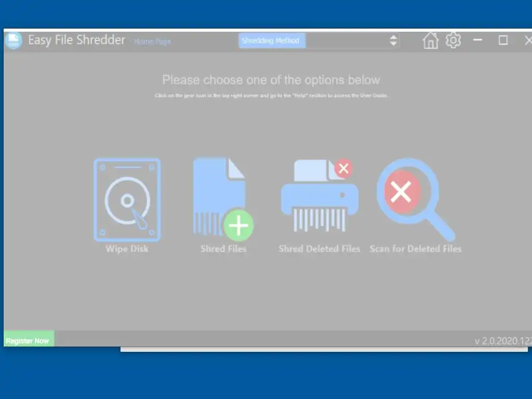Click the Register Now button
532x399 pixels.
(29, 339)
